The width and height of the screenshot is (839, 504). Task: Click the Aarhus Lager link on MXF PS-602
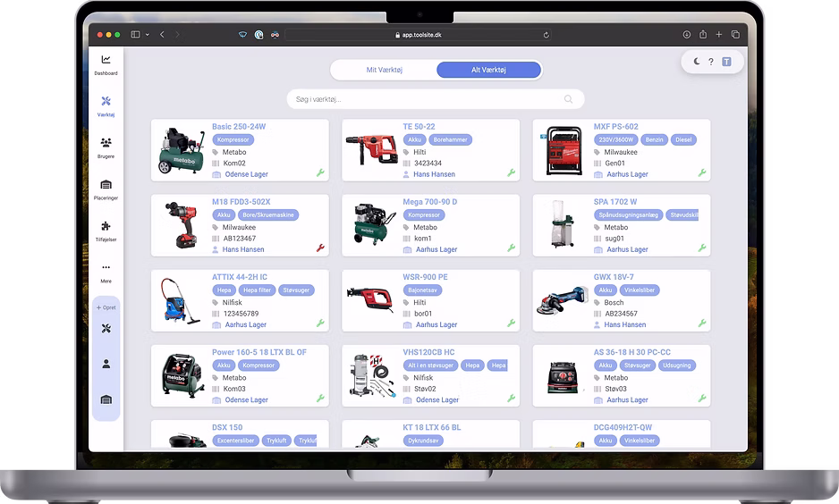(x=627, y=174)
